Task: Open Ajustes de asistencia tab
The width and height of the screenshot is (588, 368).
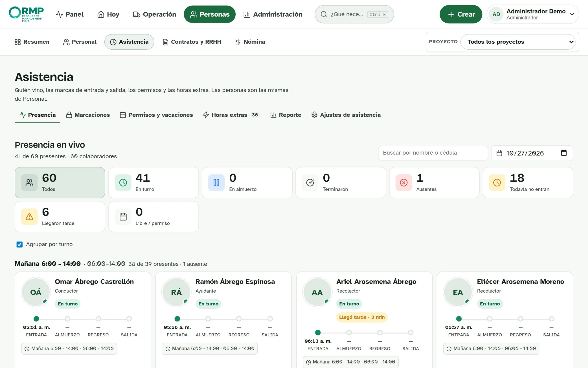Action: point(346,115)
